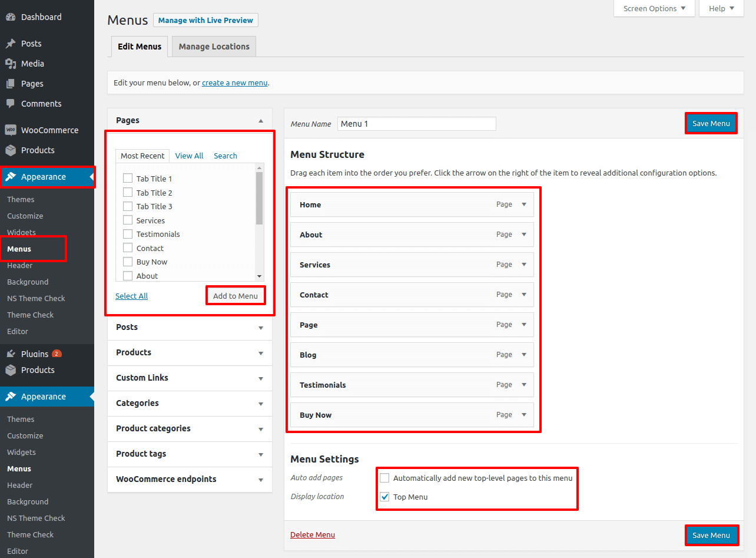This screenshot has width=756, height=558.
Task: Open Posts via the pushpin sidebar icon
Action: point(11,43)
